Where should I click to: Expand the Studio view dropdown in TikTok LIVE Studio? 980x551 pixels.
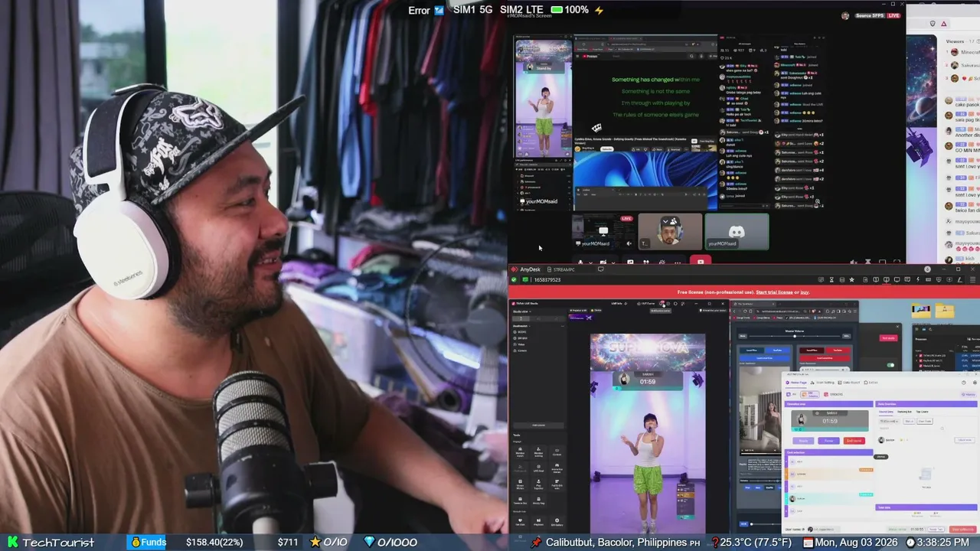(x=524, y=311)
